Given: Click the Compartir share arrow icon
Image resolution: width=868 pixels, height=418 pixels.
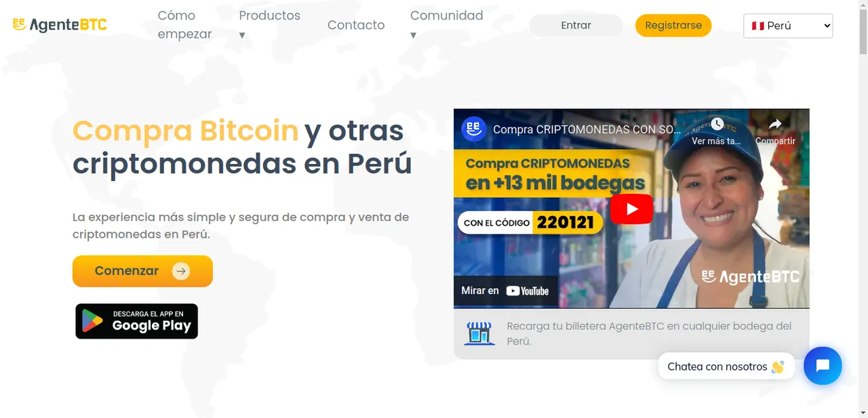Looking at the screenshot, I should coord(775,125).
